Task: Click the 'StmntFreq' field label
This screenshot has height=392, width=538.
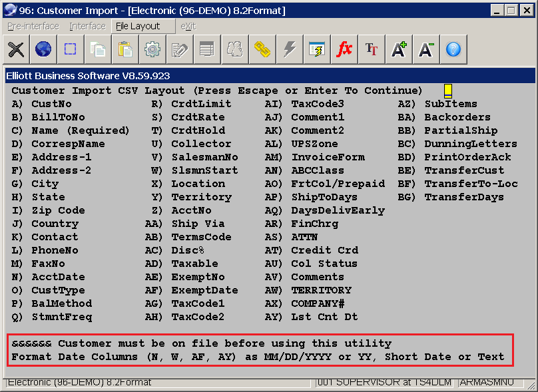Action: tap(61, 317)
